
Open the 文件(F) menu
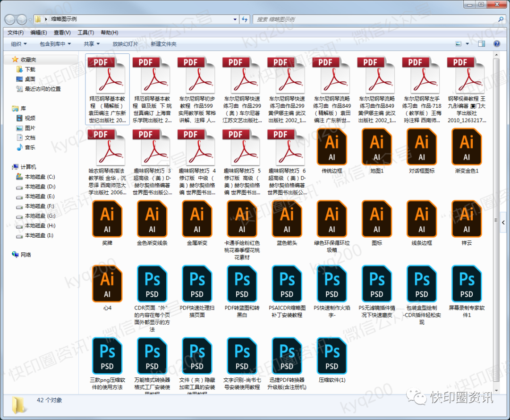[x=16, y=33]
